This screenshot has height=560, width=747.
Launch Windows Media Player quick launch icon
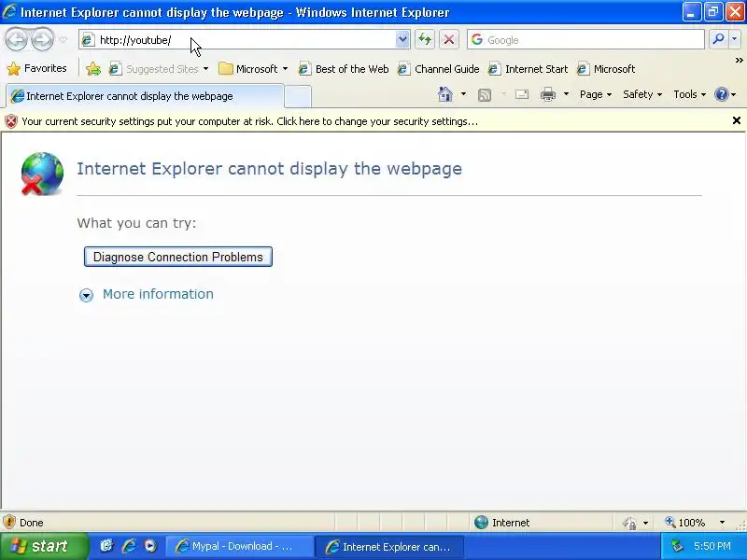(150, 546)
